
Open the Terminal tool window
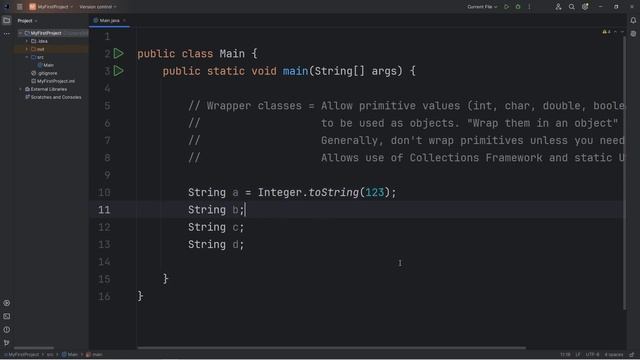(7, 316)
